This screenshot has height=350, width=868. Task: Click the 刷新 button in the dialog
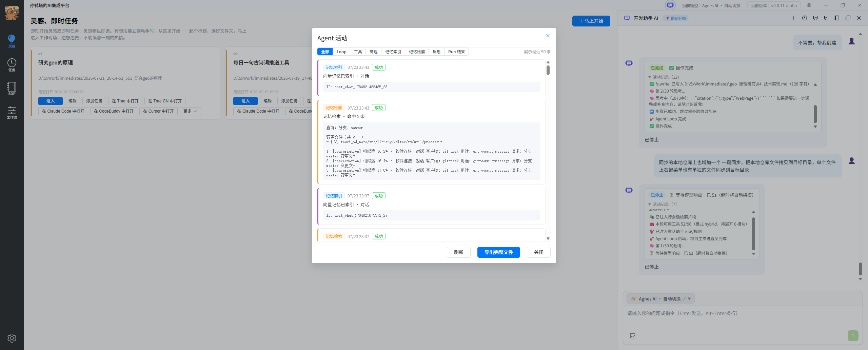[x=459, y=252]
